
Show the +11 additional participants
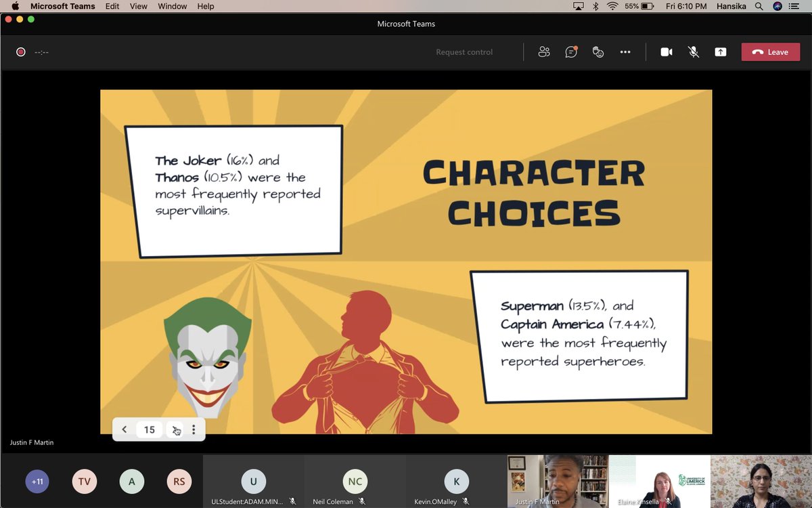pyautogui.click(x=37, y=482)
